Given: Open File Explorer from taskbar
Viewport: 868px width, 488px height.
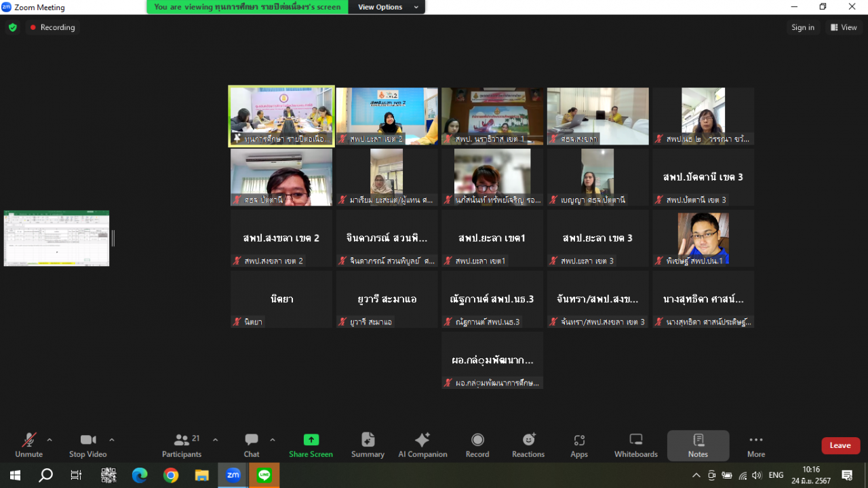Looking at the screenshot, I should tap(202, 475).
